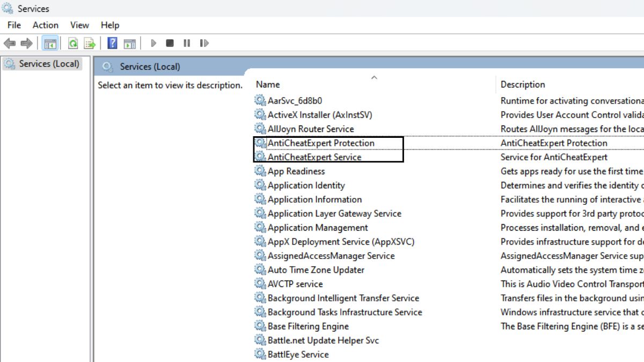The width and height of the screenshot is (644, 362).
Task: Open the Action menu
Action: coord(46,25)
